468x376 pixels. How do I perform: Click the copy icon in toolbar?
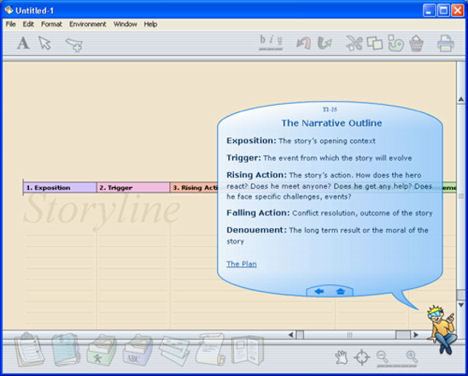[375, 43]
